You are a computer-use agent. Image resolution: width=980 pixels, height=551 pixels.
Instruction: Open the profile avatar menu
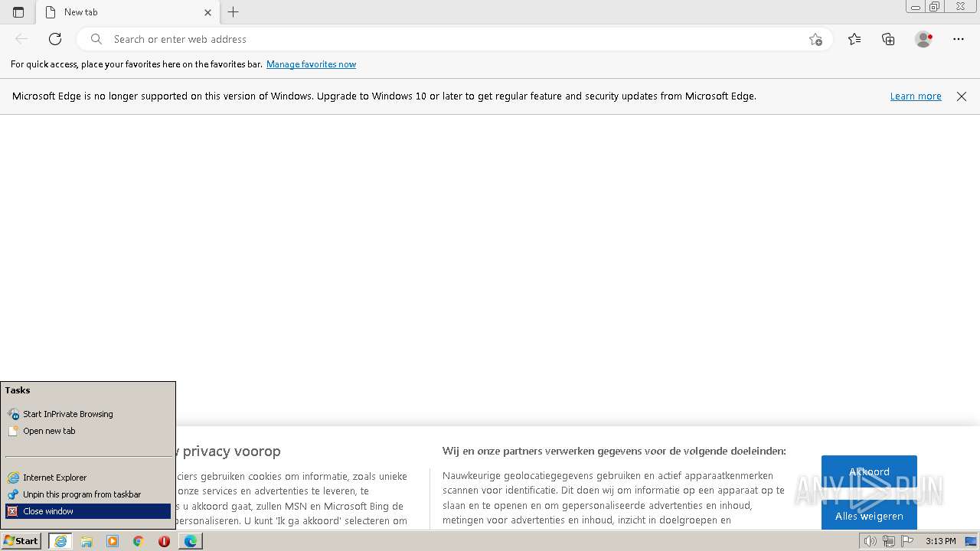click(x=923, y=39)
